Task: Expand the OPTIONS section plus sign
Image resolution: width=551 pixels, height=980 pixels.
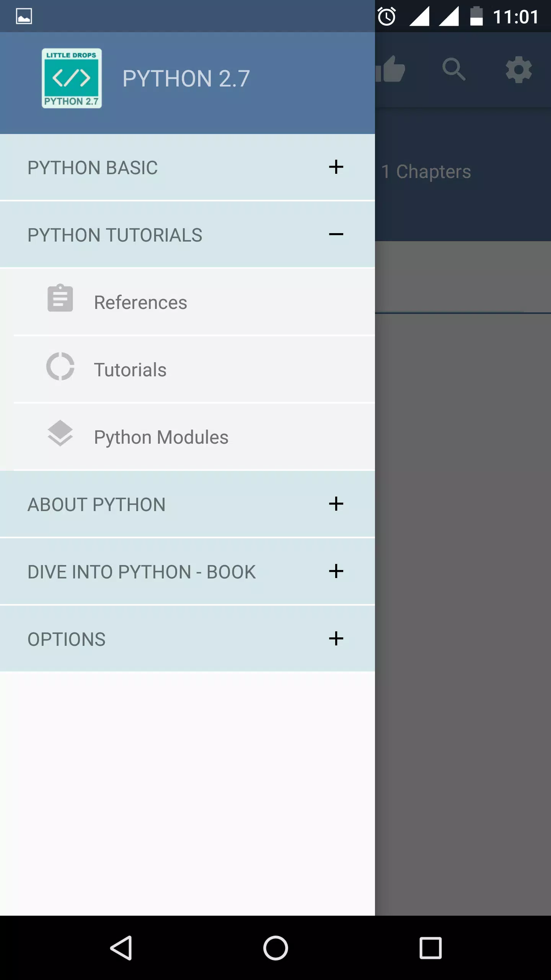Action: pyautogui.click(x=336, y=639)
